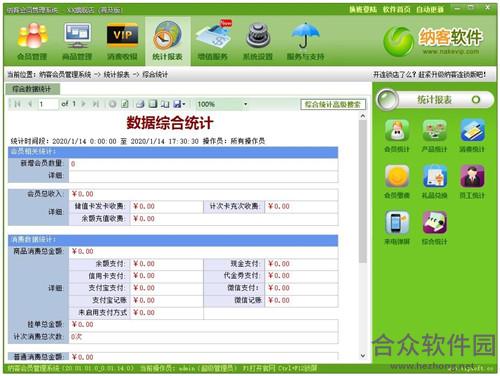Click report scrollbar up arrow
The image size is (500, 376).
(363, 116)
